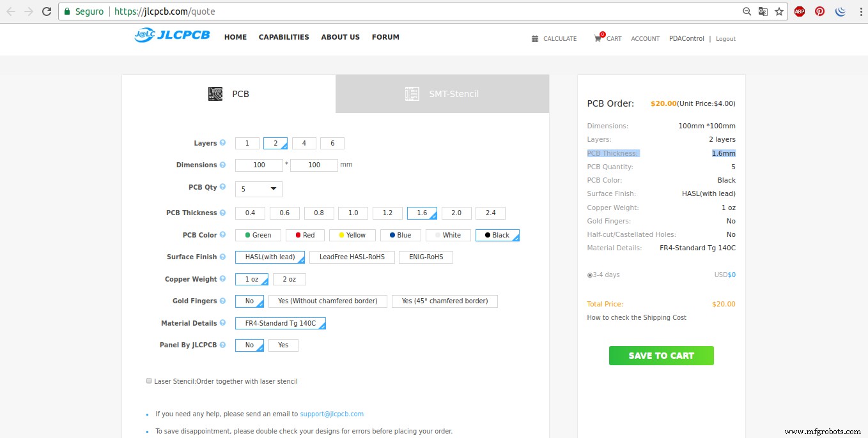Screen dimensions: 868x438
Task: Open the support@jlcpcb.com email link
Action: point(331,414)
